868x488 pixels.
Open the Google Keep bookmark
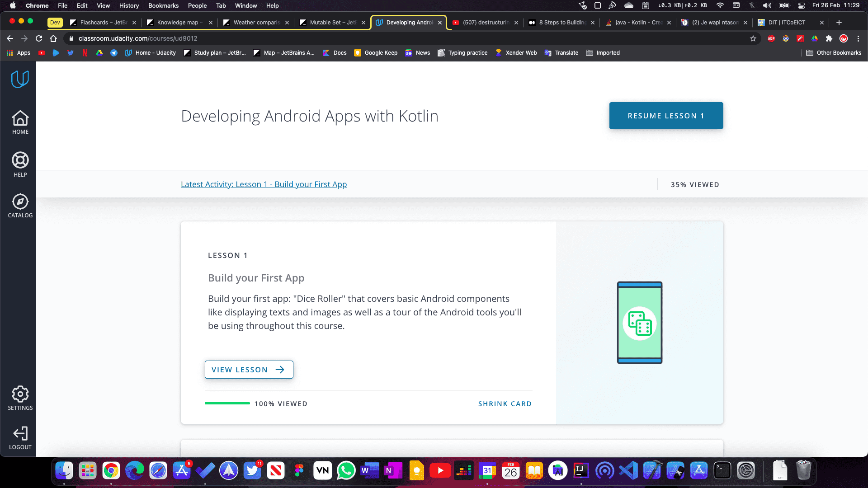(x=376, y=53)
